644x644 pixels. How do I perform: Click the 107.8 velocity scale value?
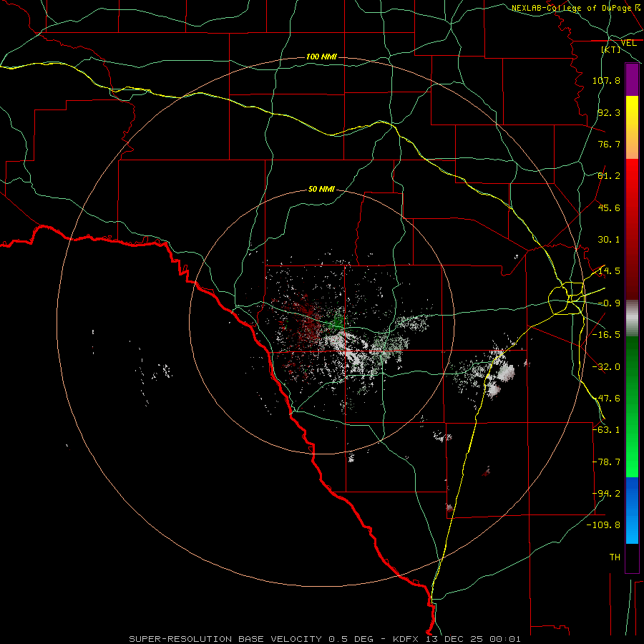click(606, 80)
